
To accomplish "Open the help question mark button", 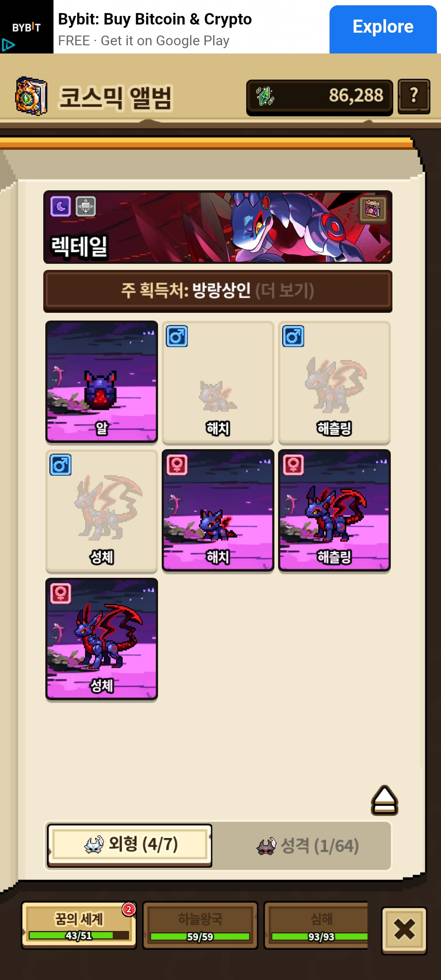I will [414, 96].
